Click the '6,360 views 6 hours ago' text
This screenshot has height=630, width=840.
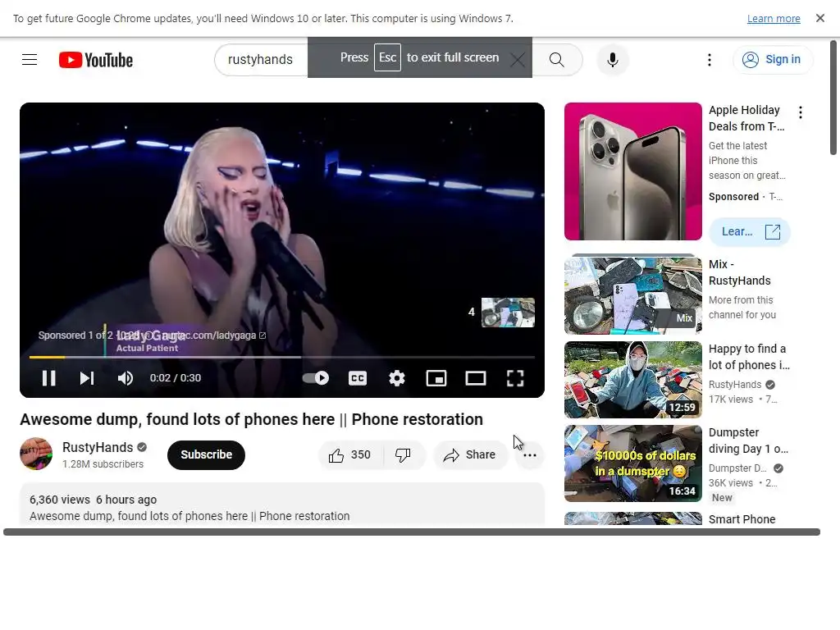[x=94, y=500]
